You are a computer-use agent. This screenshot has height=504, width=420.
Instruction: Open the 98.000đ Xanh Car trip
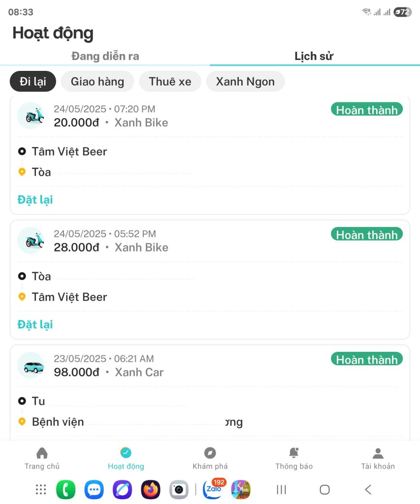coord(210,392)
